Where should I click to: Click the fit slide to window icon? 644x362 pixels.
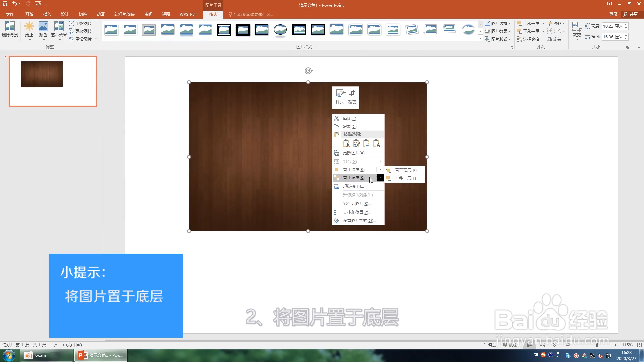[639, 345]
